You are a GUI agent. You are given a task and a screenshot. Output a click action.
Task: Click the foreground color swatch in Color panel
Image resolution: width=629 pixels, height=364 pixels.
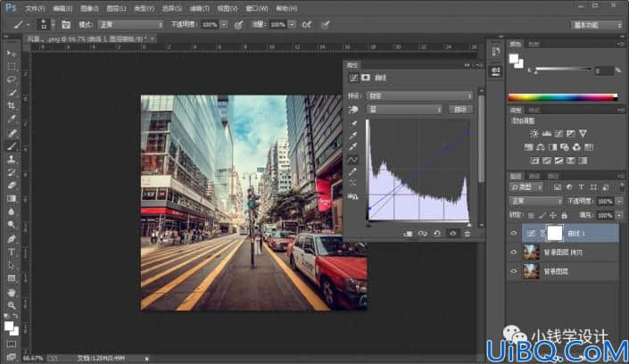514,59
